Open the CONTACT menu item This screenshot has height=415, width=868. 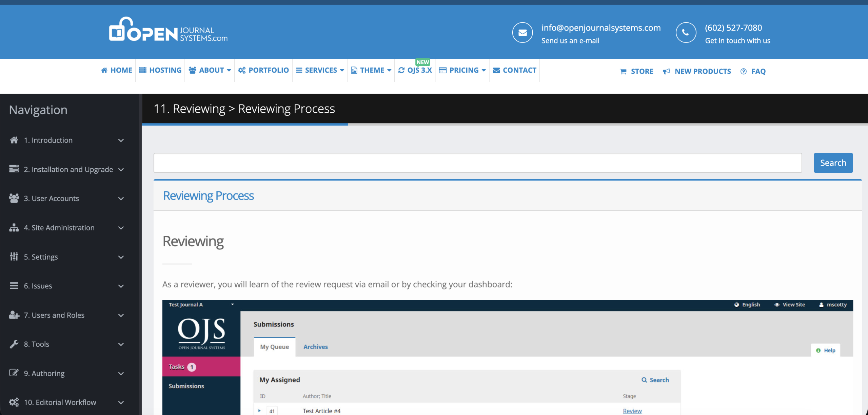tap(514, 70)
